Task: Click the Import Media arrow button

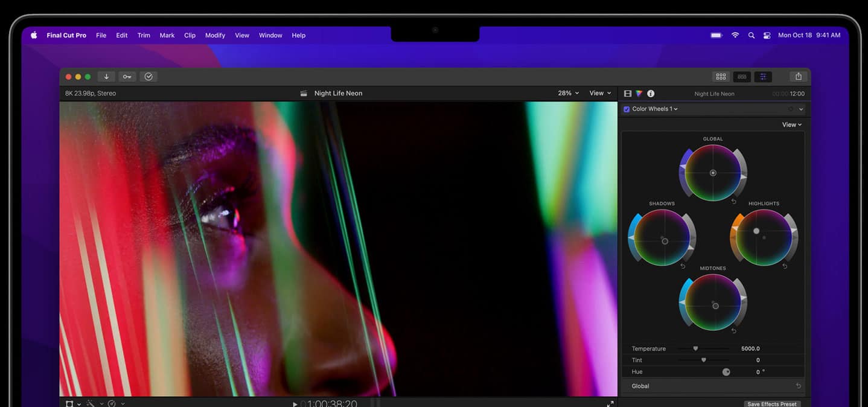Action: click(x=106, y=77)
